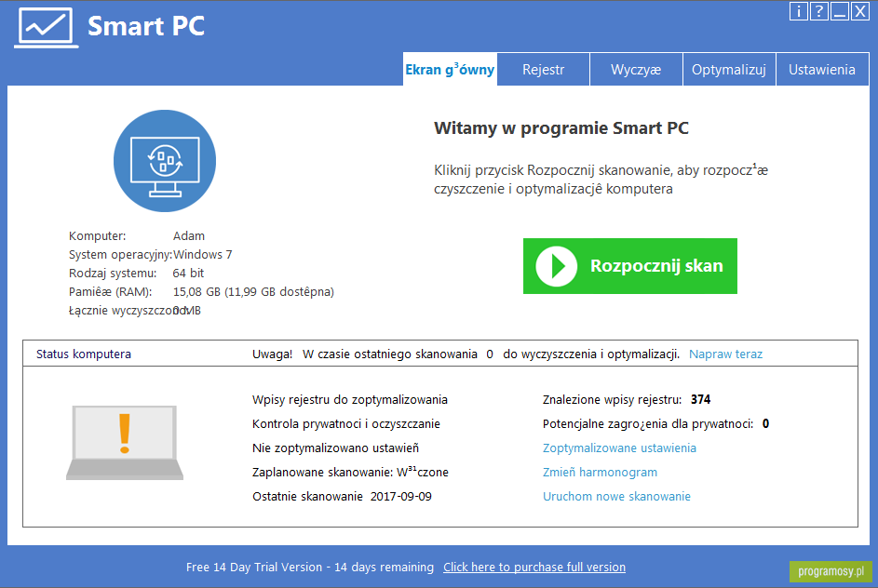Click the Status komputera label
This screenshot has width=878, height=588.
84,354
